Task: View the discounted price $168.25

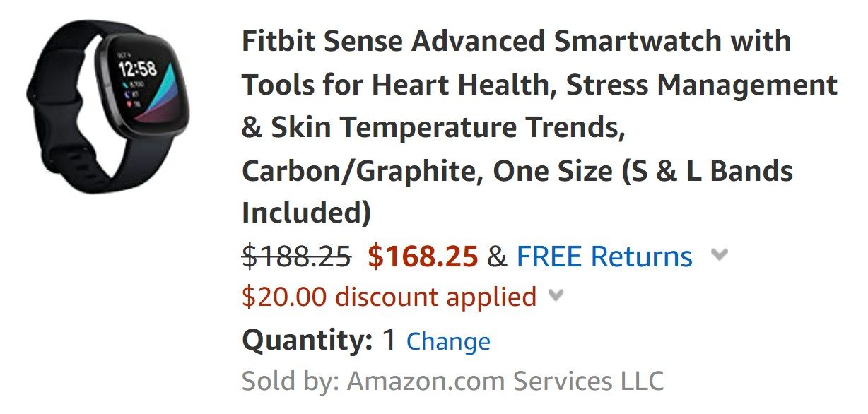Action: coord(423,256)
